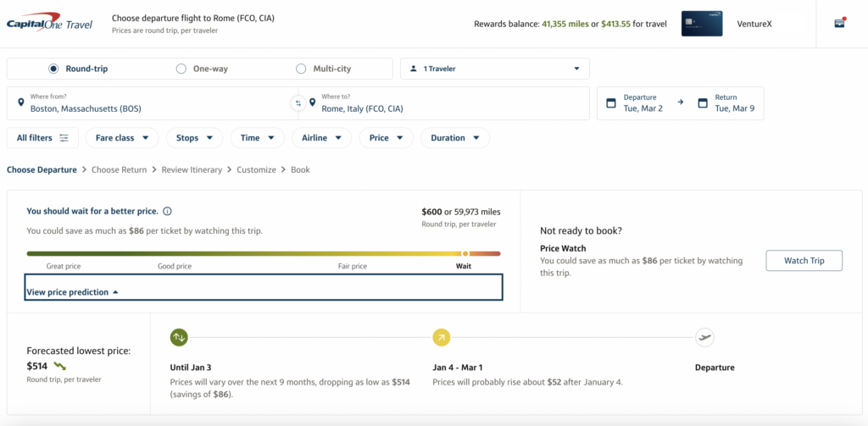
Task: Open the All filters button
Action: point(42,138)
